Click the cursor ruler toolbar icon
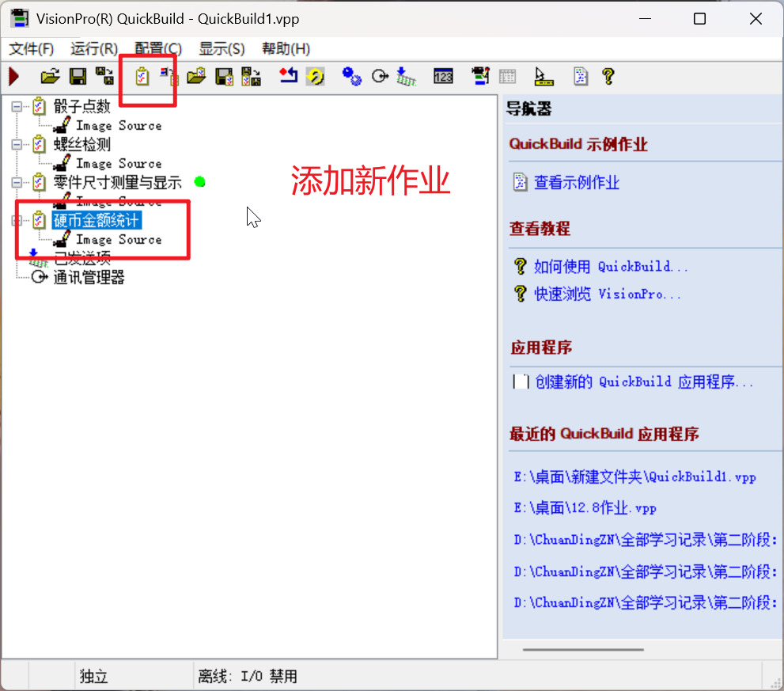The image size is (784, 691). tap(543, 77)
